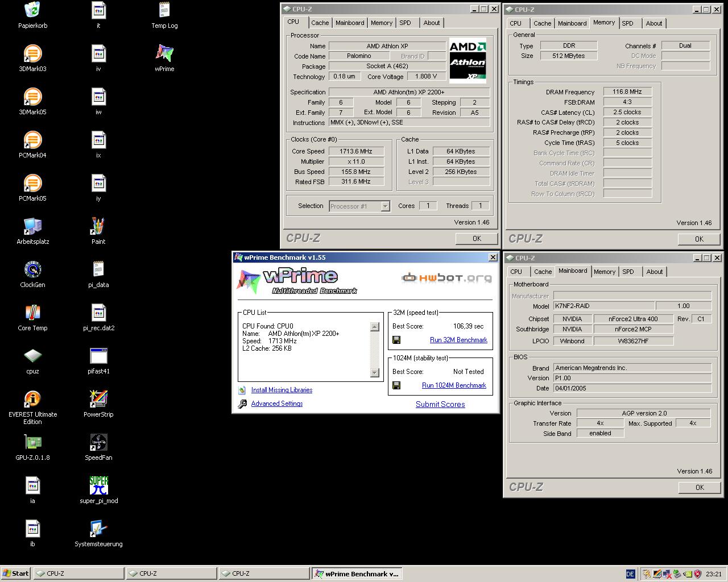This screenshot has width=728, height=582.
Task: Open the Submit Scores link
Action: pyautogui.click(x=440, y=404)
